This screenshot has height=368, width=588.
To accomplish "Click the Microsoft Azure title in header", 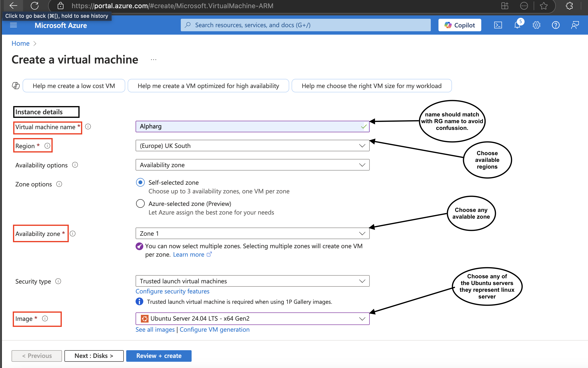I will [x=61, y=25].
